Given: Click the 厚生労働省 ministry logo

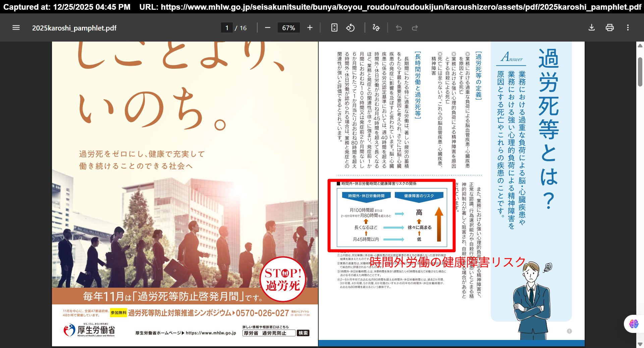Looking at the screenshot, I should pyautogui.click(x=89, y=330).
